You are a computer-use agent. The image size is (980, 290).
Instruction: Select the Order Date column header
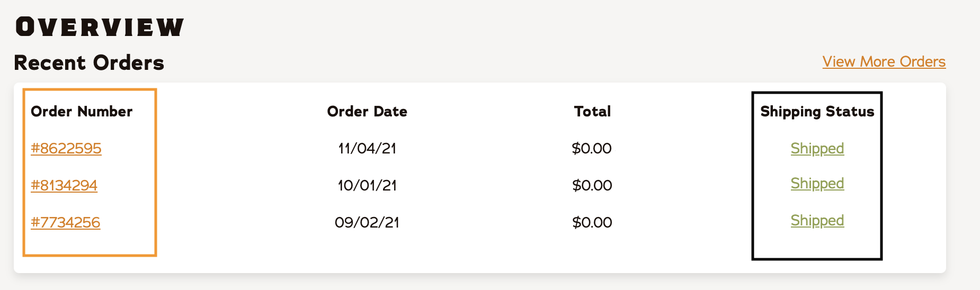click(x=367, y=111)
